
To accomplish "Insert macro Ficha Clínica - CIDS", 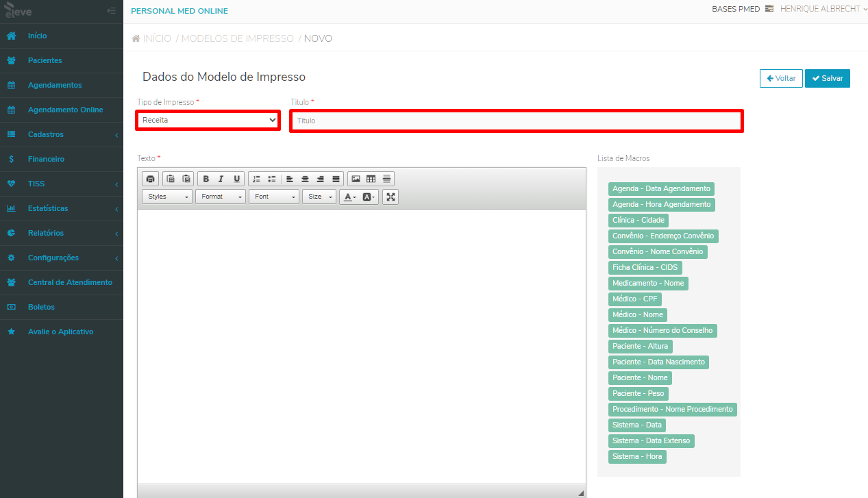I will 645,267.
